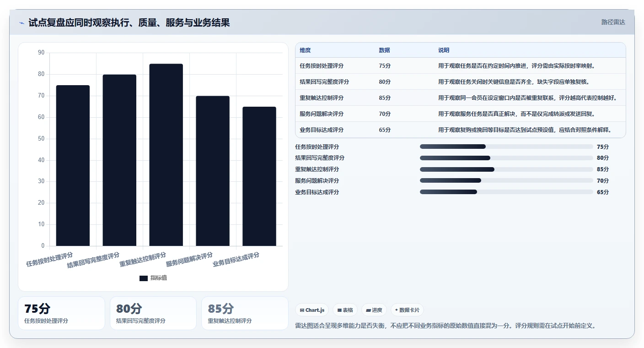Click the 重复触达控制评分 bar in chart
This screenshot has width=644, height=348.
click(x=166, y=155)
